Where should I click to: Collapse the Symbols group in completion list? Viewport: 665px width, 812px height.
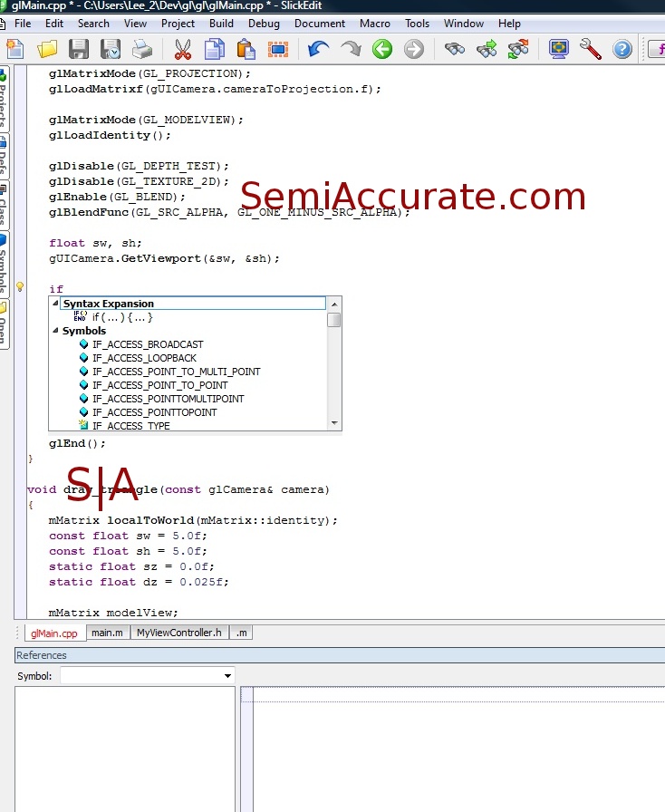(x=56, y=331)
